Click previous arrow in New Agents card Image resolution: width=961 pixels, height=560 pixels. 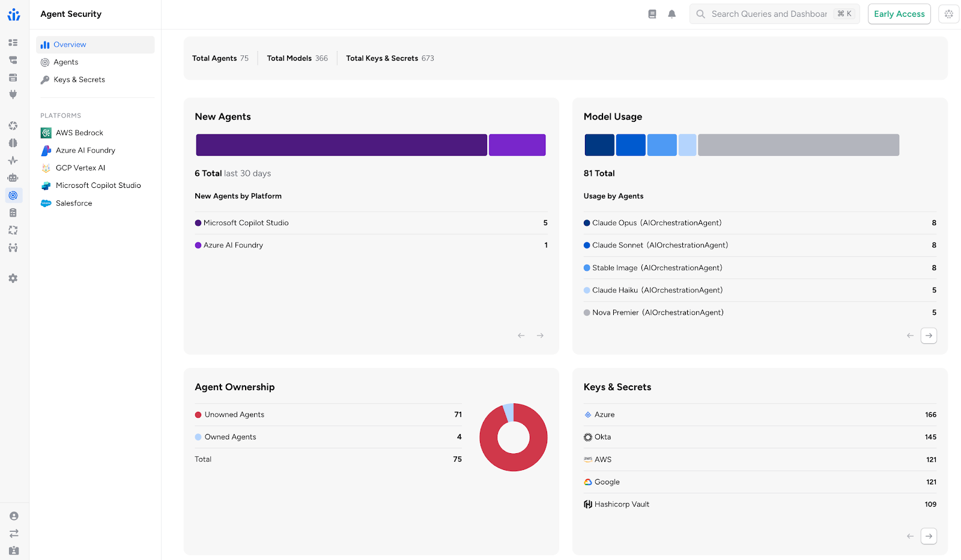521,336
